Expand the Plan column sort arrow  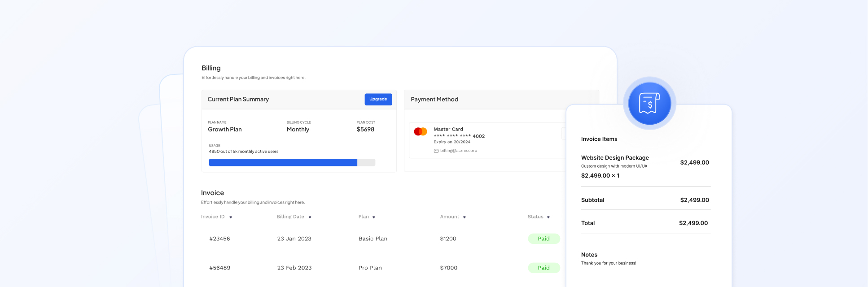[x=373, y=217]
